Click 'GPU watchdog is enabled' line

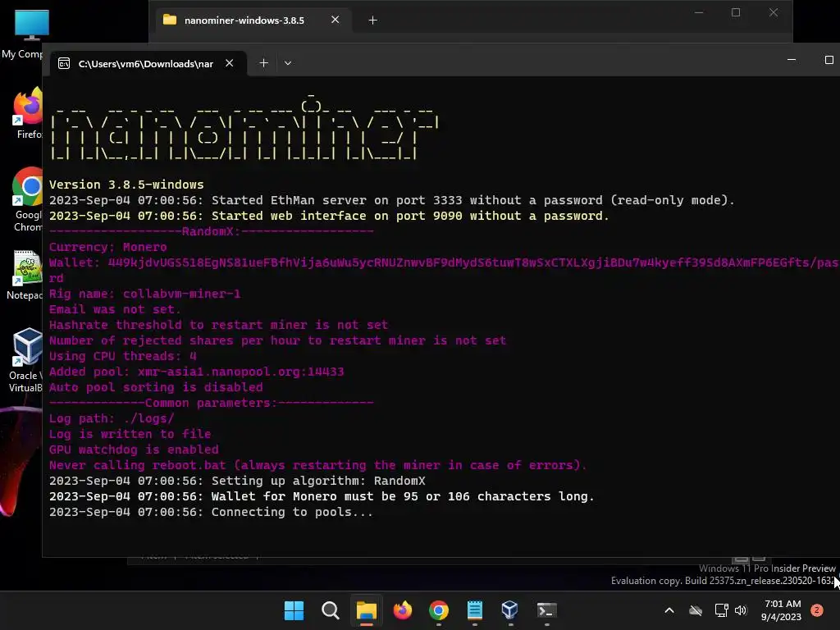coord(134,450)
